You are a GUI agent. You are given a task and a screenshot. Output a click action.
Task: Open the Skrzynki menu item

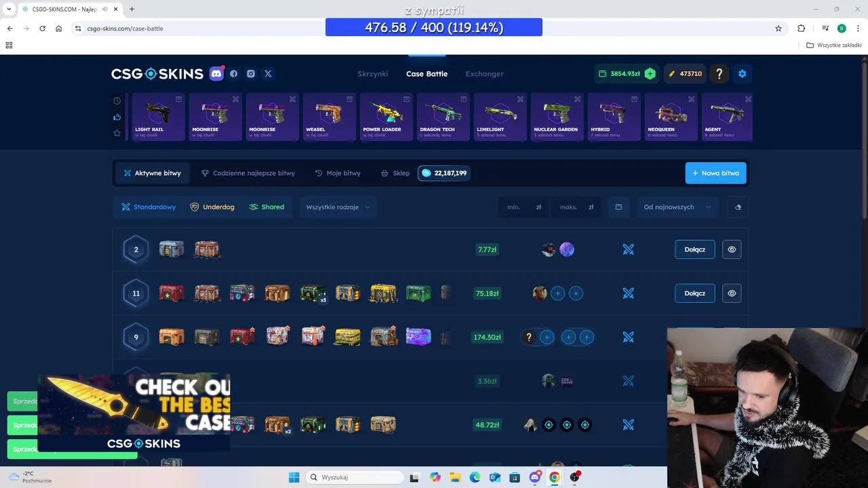[x=372, y=74]
